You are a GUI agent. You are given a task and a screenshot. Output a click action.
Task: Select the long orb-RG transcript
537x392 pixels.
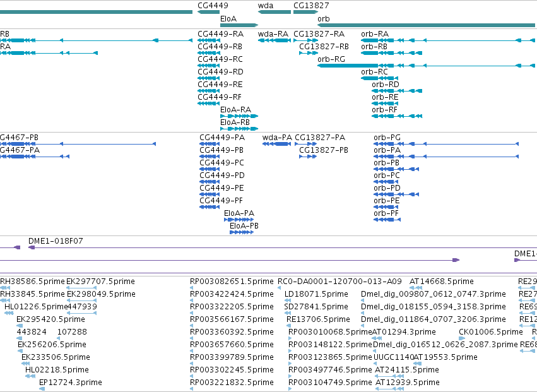(x=427, y=66)
